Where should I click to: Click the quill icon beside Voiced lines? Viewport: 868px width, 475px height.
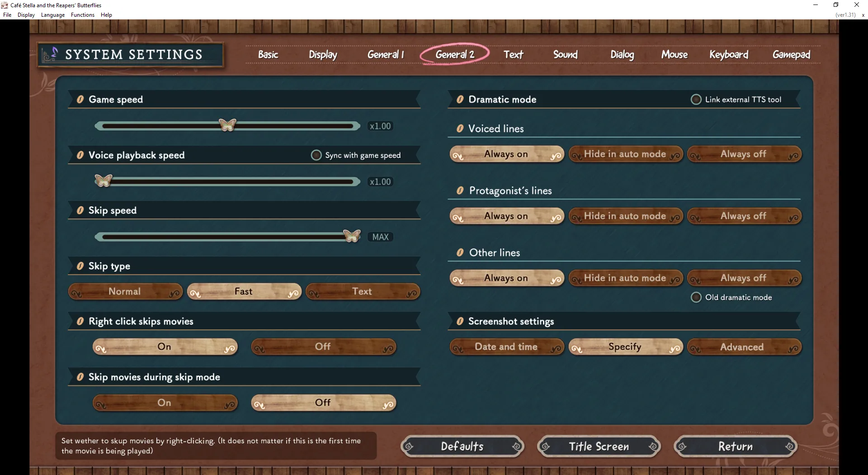[460, 129]
